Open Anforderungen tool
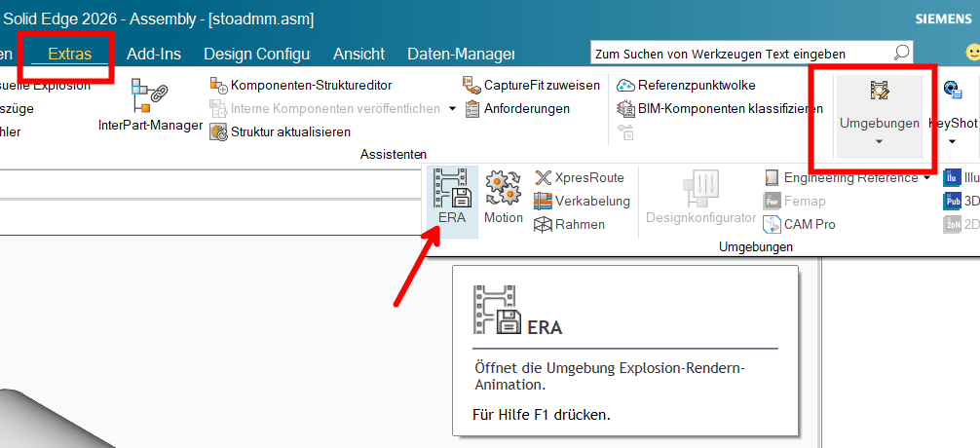This screenshot has width=980, height=448. click(x=516, y=109)
